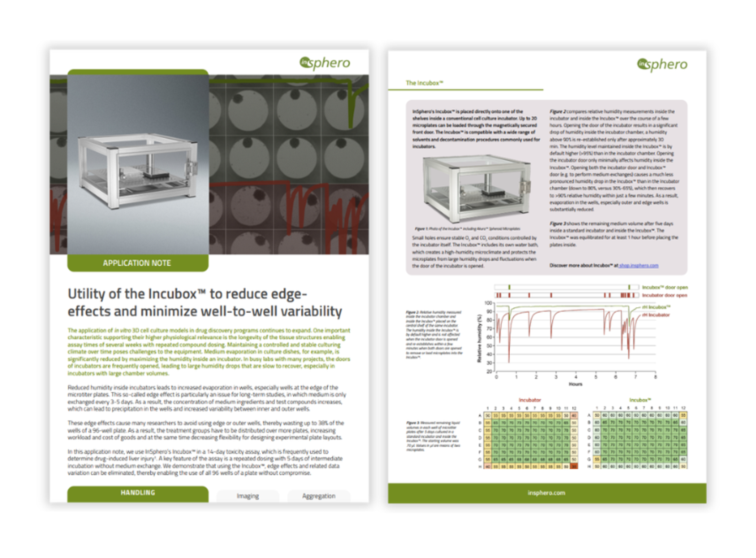
Task: Click the Incubox photo on the cover page
Action: [x=138, y=165]
